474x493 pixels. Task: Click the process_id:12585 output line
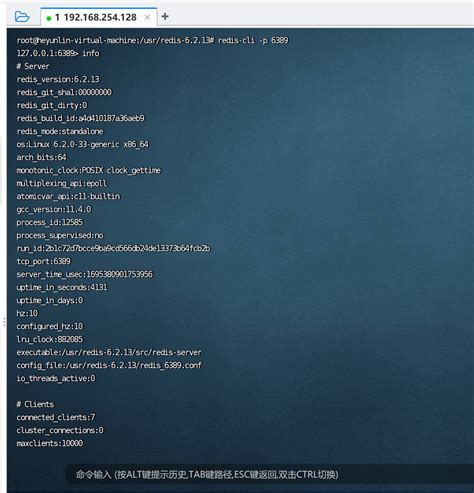pos(50,222)
